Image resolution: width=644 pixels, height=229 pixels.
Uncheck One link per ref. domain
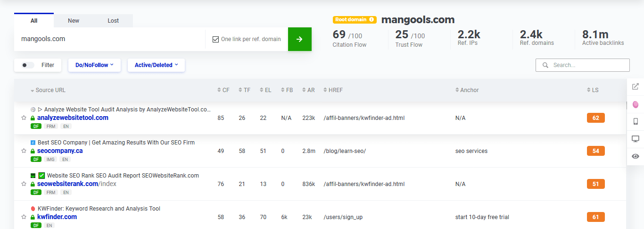pos(216,39)
